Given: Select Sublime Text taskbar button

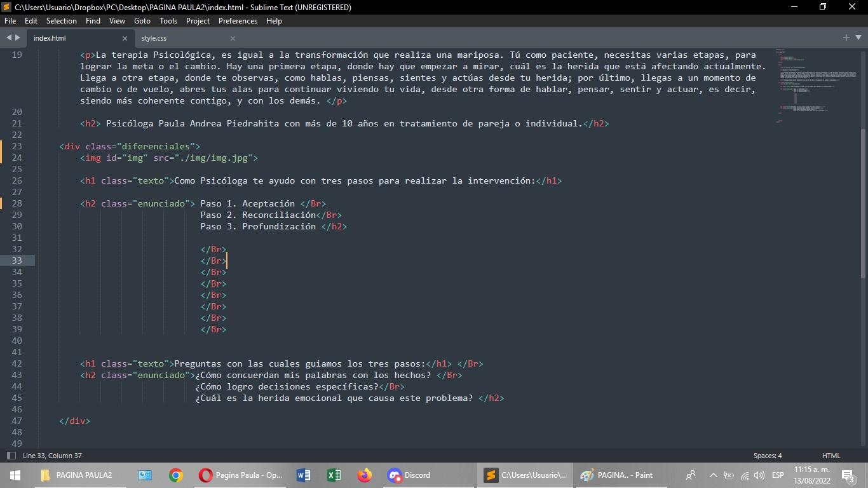Looking at the screenshot, I should pos(525,475).
